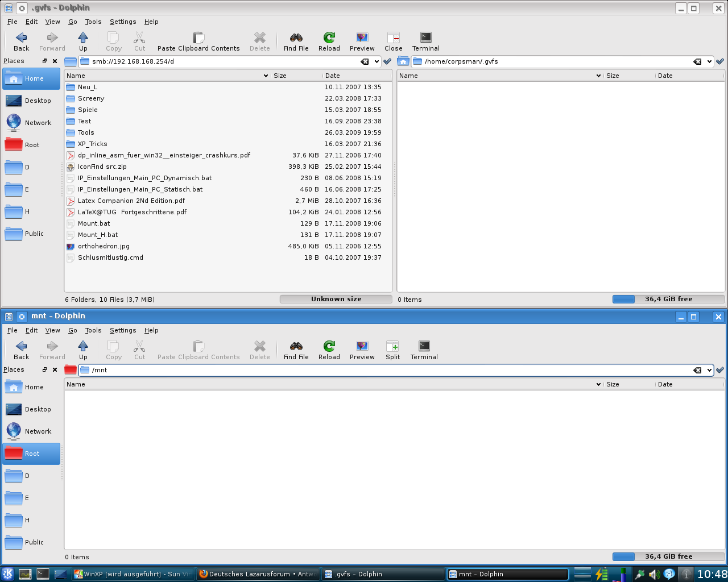Image resolution: width=728 pixels, height=582 pixels.
Task: Click the 36,4 GiB free bar in mnt window
Action: tap(668, 556)
